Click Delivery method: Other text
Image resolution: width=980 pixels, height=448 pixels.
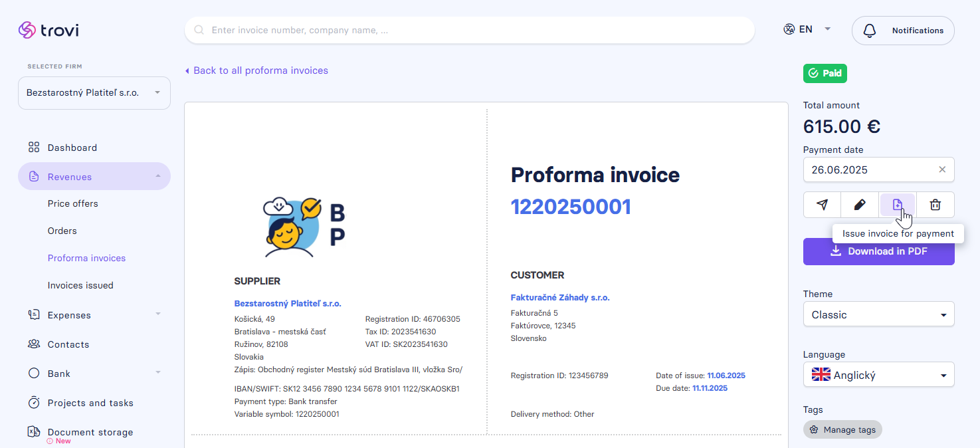pos(552,414)
